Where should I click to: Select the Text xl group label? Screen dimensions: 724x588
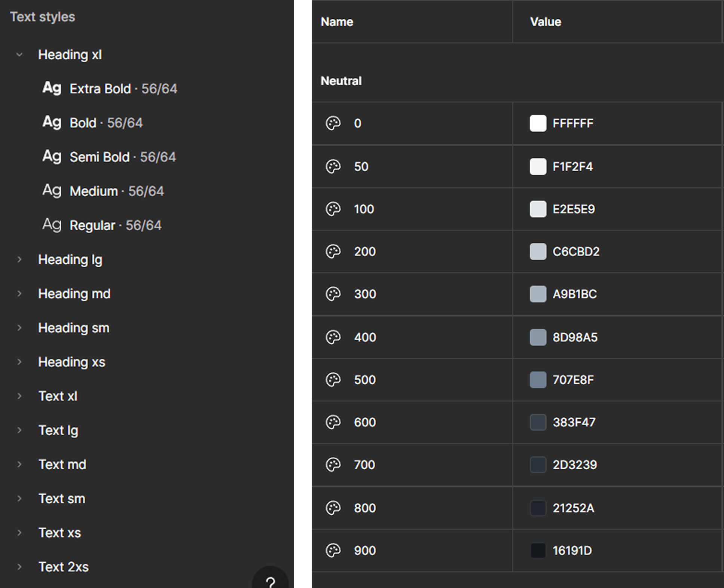click(58, 396)
